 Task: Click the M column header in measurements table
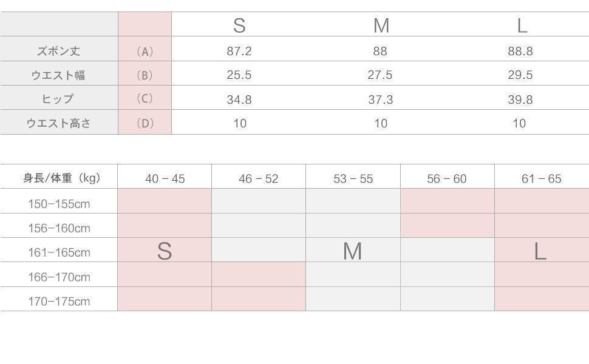point(381,25)
